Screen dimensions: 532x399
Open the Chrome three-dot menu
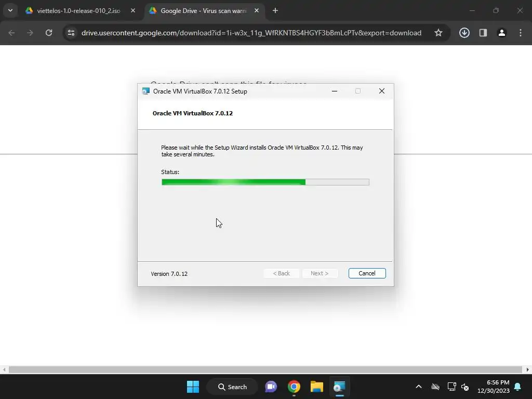pos(521,33)
